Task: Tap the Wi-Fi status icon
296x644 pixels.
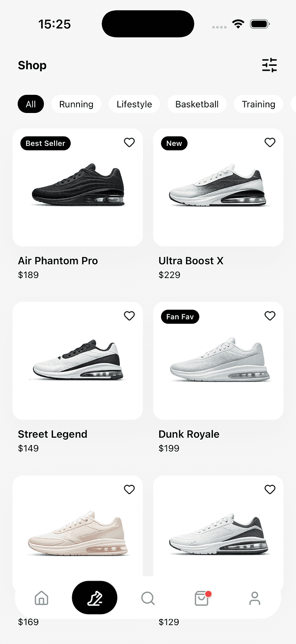Action: tap(239, 23)
